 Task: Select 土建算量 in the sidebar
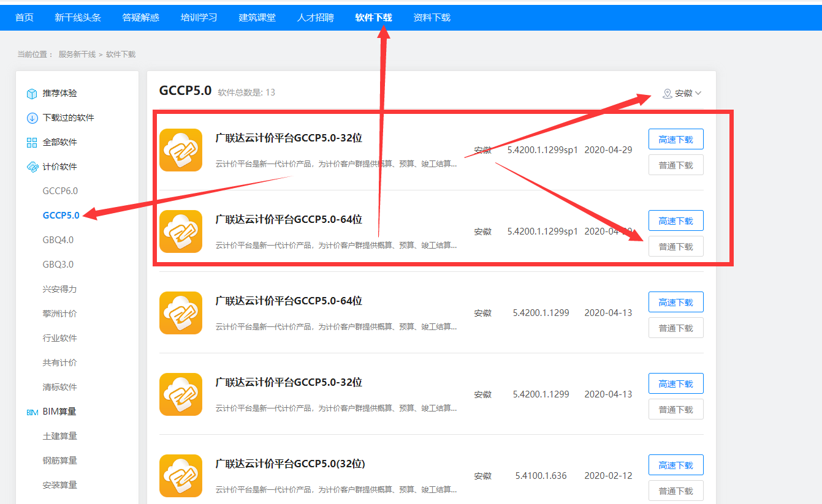pos(60,436)
